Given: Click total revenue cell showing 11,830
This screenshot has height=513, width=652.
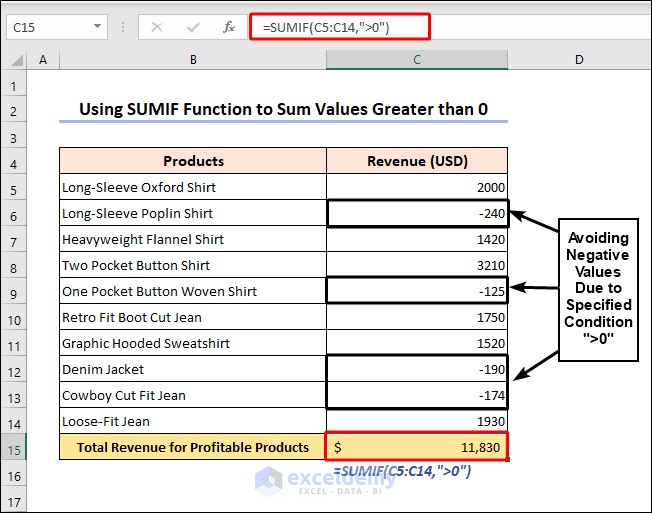Looking at the screenshot, I should click(417, 447).
